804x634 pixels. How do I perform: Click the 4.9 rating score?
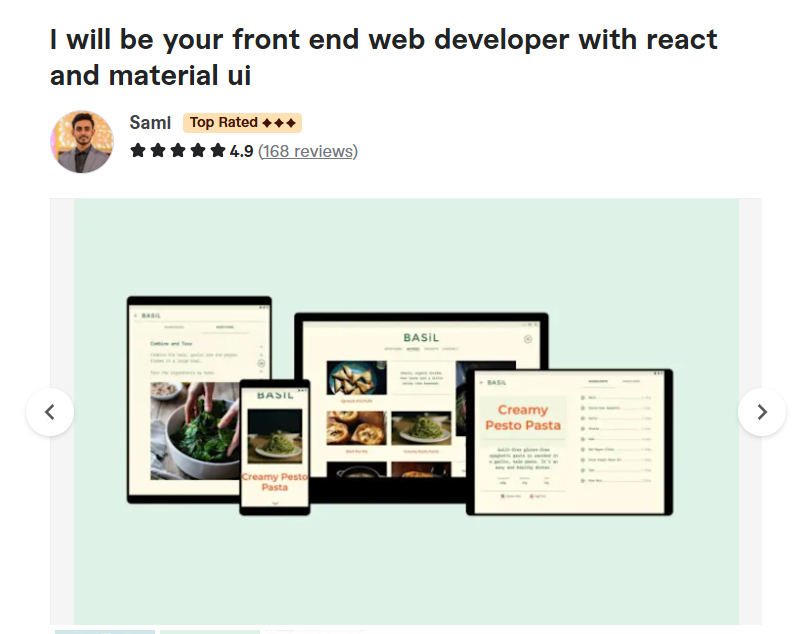coord(242,151)
